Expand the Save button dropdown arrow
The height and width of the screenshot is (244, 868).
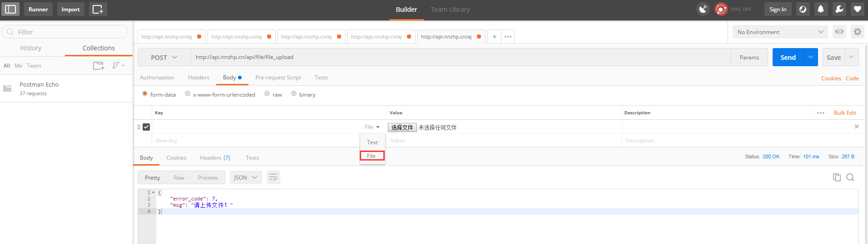coord(852,57)
